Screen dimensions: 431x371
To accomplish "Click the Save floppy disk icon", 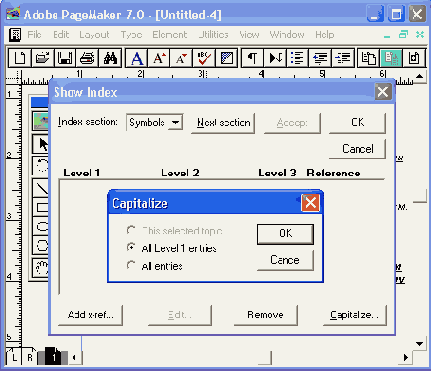I will point(65,58).
